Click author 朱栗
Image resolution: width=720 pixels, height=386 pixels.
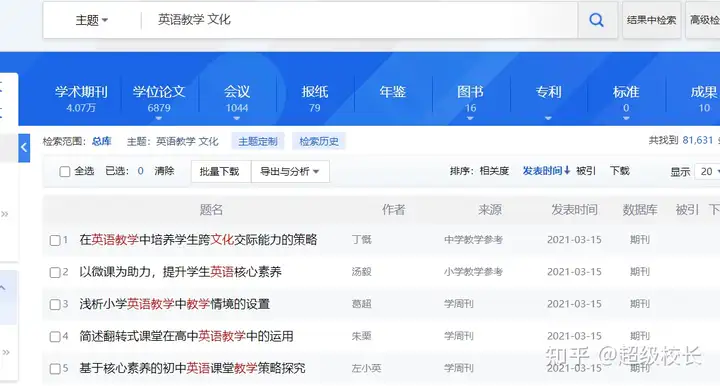point(361,336)
